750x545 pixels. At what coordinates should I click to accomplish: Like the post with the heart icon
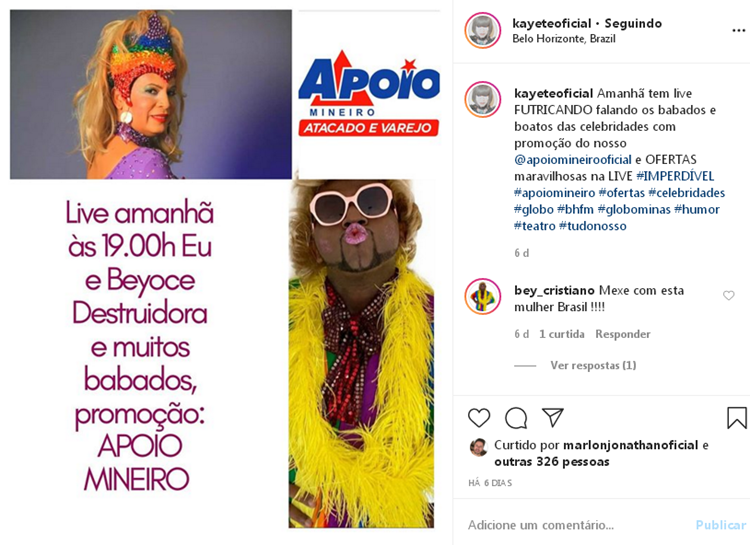pos(479,418)
